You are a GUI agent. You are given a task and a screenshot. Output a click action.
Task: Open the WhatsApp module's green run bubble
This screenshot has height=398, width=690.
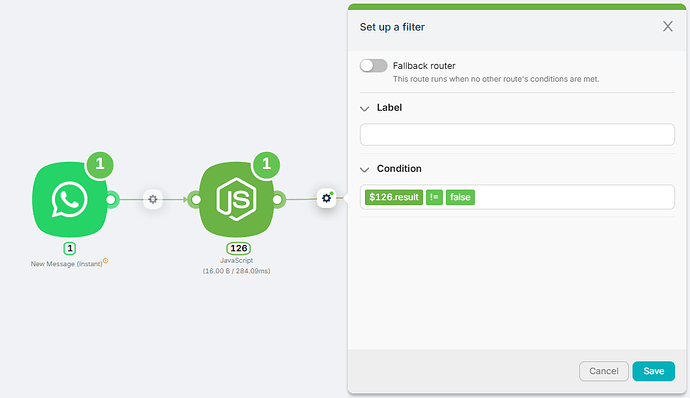100,164
